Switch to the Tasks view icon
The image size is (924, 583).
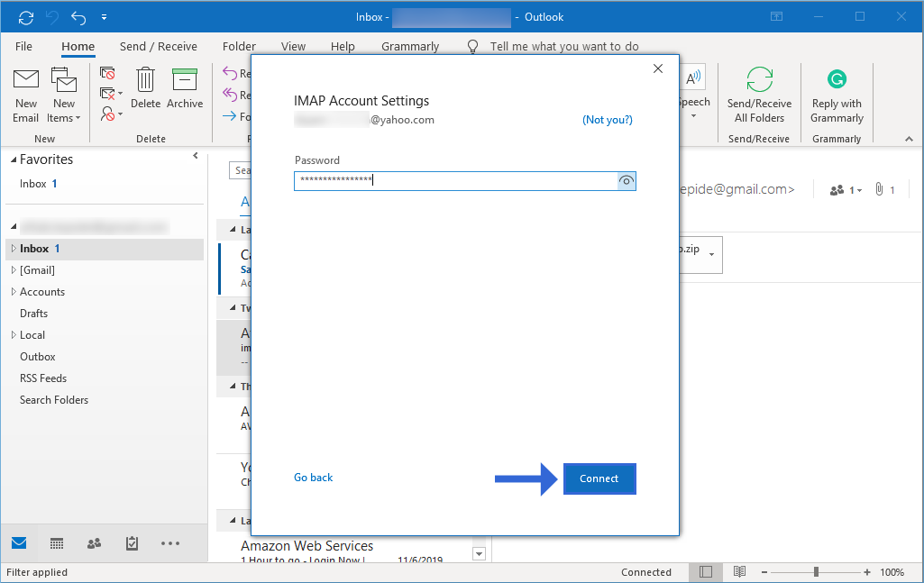pos(132,543)
